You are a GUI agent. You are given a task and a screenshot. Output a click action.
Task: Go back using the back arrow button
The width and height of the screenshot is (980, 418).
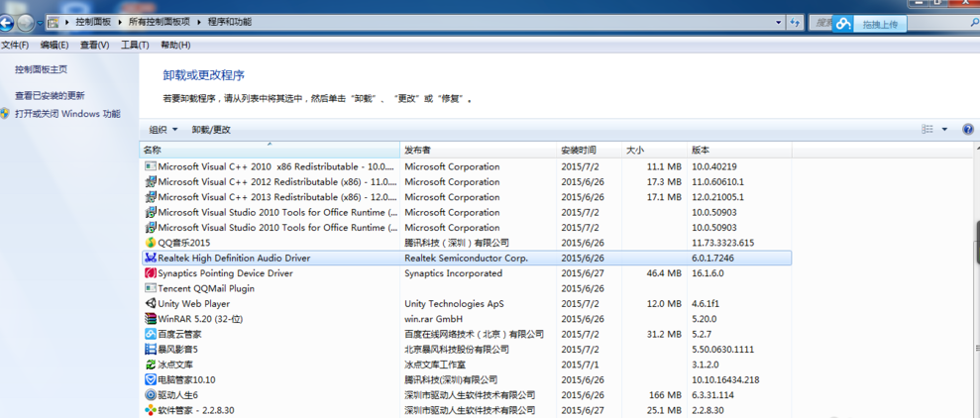[x=8, y=22]
